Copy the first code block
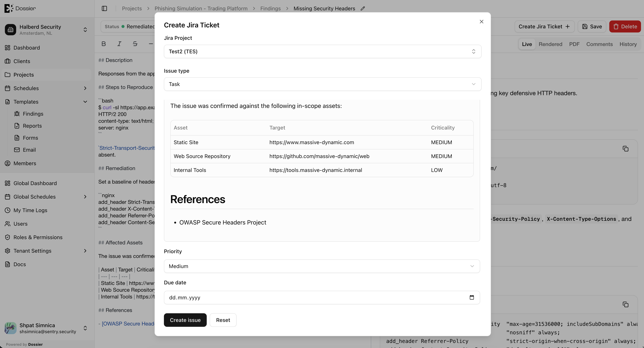Viewport: 644px width, 348px height. [x=625, y=149]
